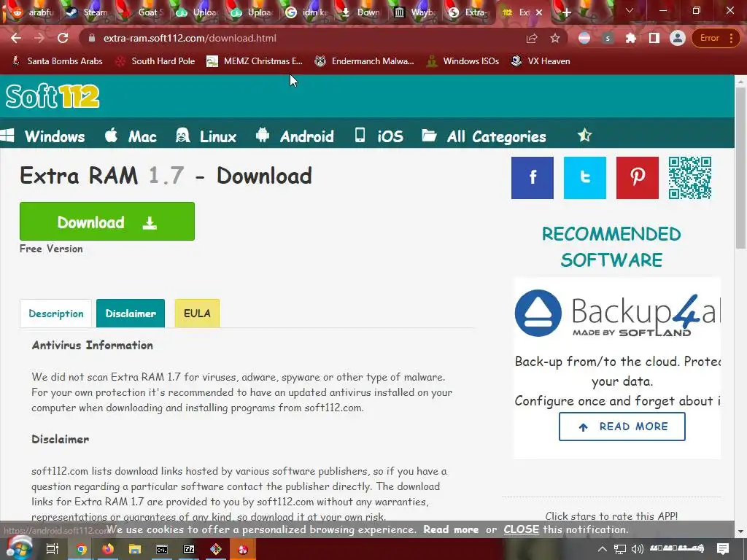Share on Pinterest icon

(638, 178)
